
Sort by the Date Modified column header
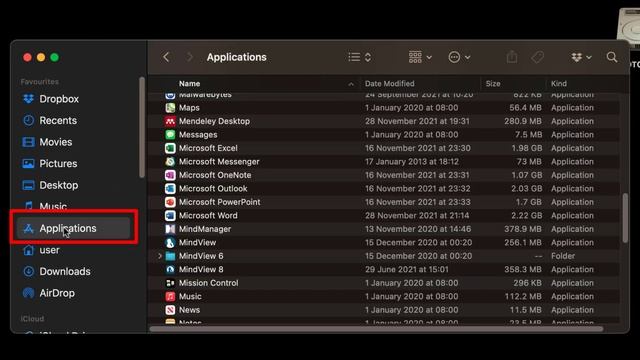(389, 84)
